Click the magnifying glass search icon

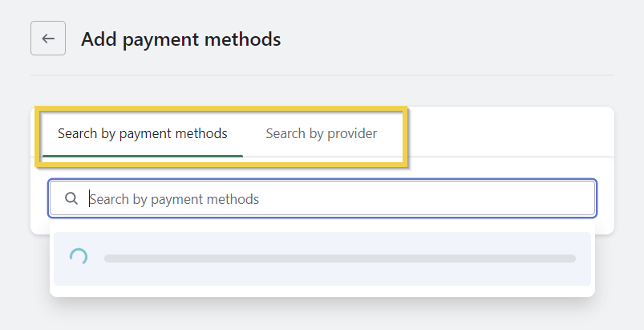[x=71, y=198]
